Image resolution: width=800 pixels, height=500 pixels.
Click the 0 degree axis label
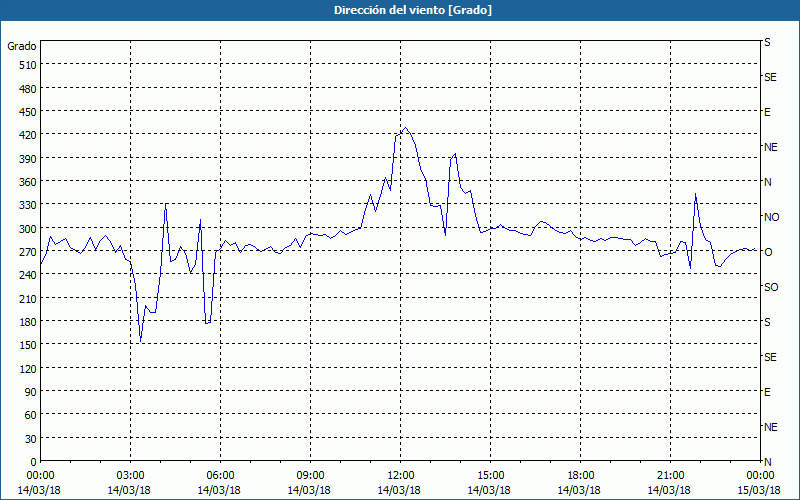(x=34, y=462)
